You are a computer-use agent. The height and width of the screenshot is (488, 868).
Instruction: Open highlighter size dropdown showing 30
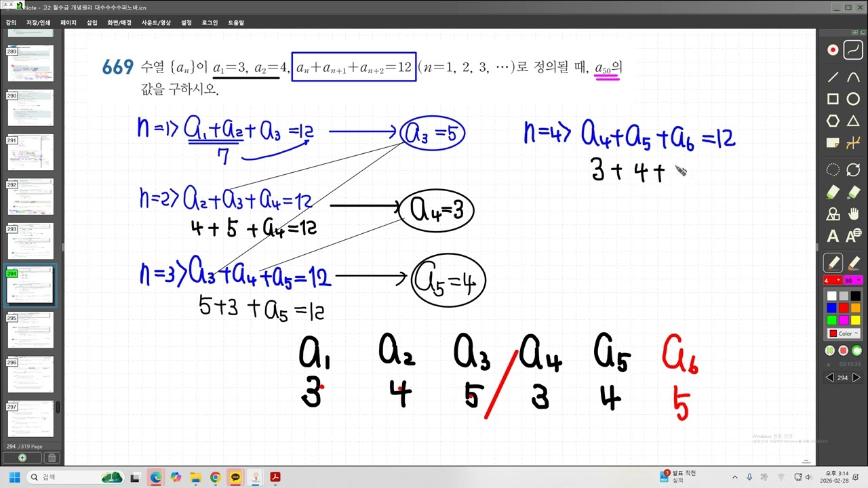(x=852, y=281)
